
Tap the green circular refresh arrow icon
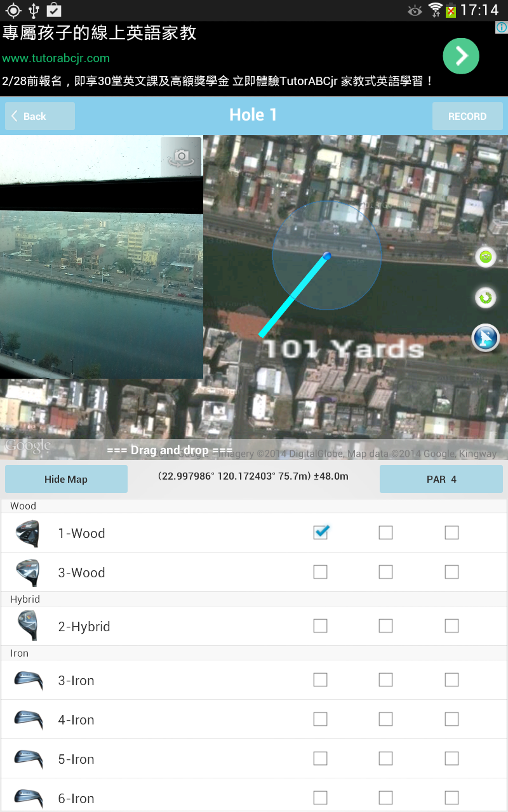[x=486, y=298]
